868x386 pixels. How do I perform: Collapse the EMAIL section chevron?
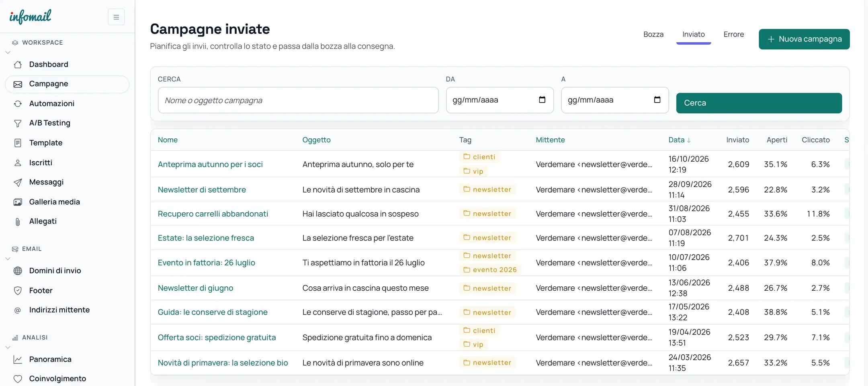(8, 259)
